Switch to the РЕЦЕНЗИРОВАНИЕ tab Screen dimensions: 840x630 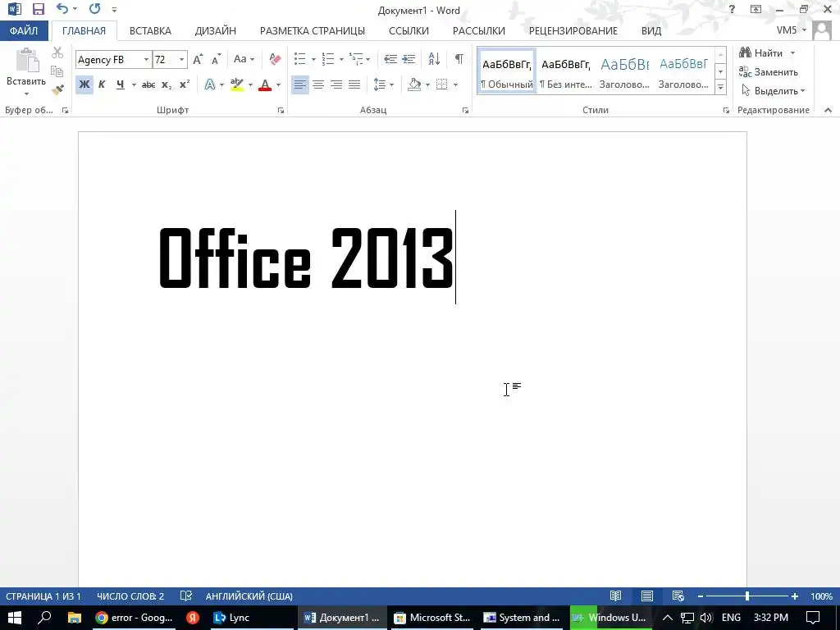573,31
